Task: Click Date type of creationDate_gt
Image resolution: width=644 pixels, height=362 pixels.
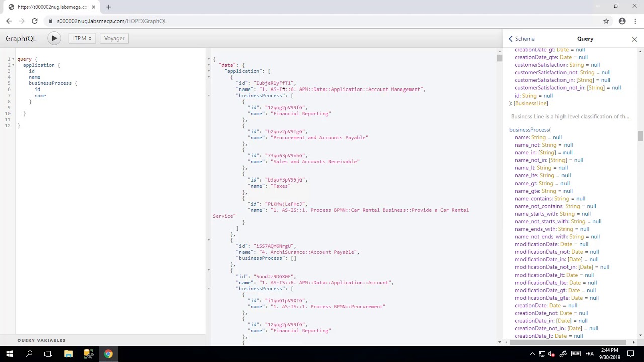Action: pos(562,50)
